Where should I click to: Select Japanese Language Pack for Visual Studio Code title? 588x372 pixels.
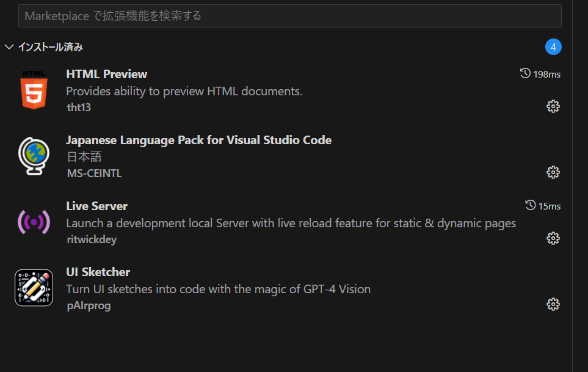199,140
